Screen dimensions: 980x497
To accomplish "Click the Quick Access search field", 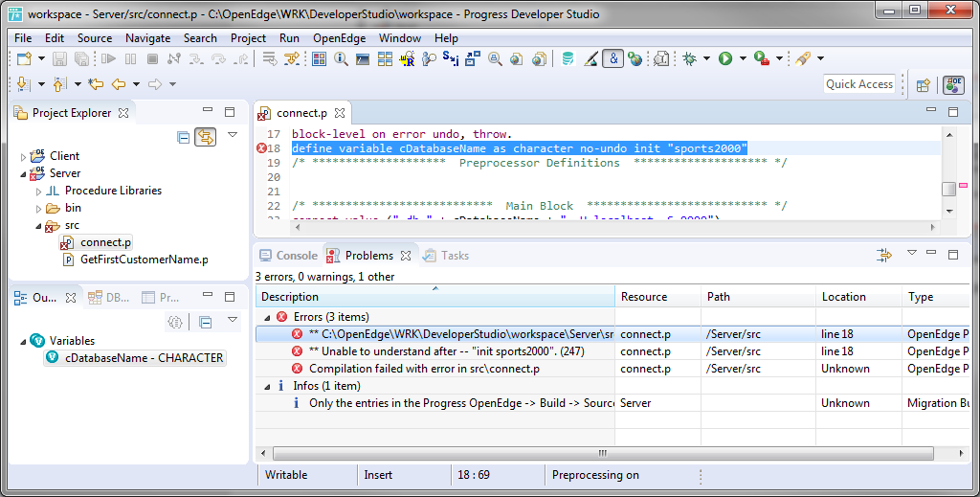I will pos(859,84).
